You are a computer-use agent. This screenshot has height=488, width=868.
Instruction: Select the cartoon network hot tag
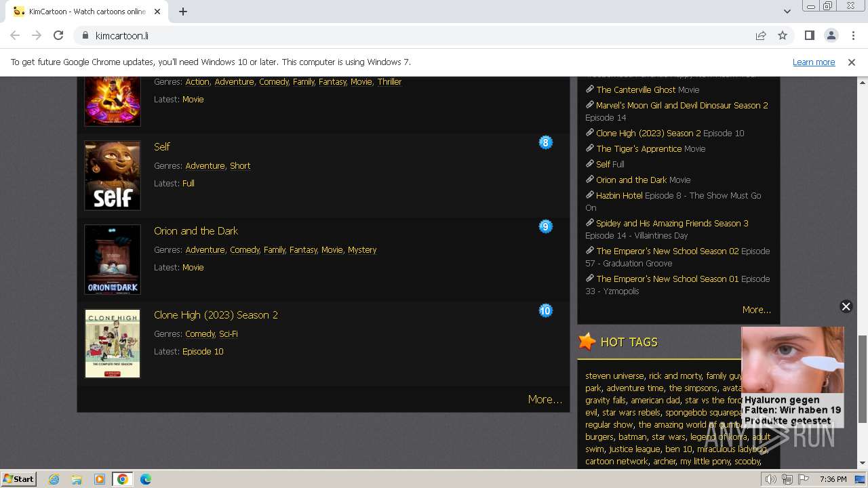coord(616,461)
